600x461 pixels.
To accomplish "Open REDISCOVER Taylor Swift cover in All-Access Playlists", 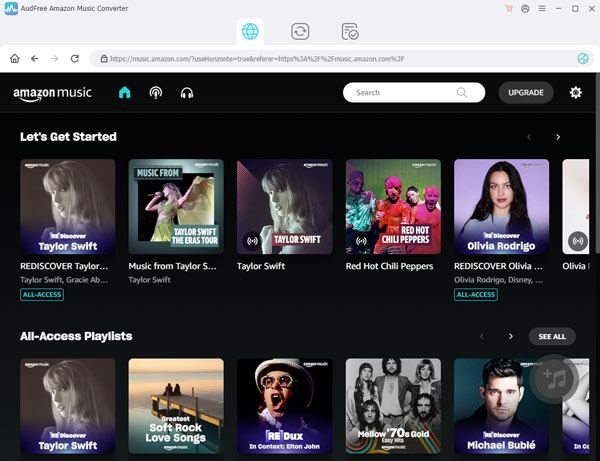I will click(x=68, y=406).
